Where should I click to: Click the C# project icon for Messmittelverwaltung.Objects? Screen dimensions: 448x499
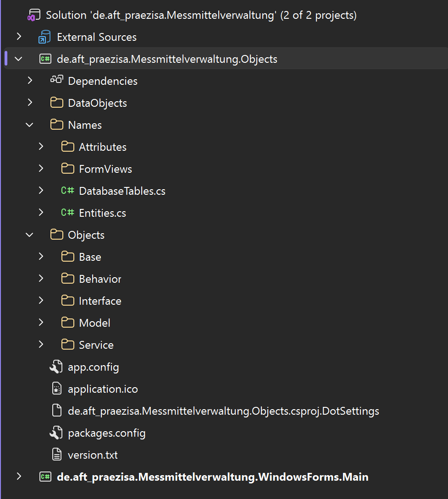(45, 59)
